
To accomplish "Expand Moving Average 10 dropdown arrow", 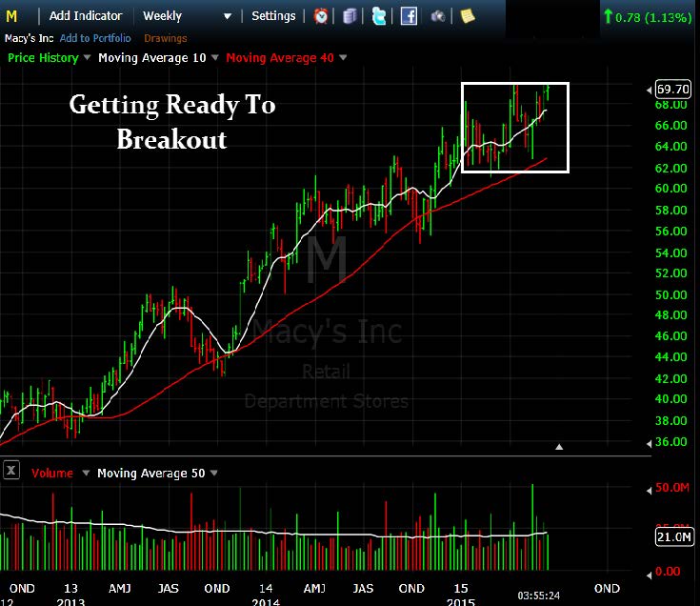I will [215, 57].
